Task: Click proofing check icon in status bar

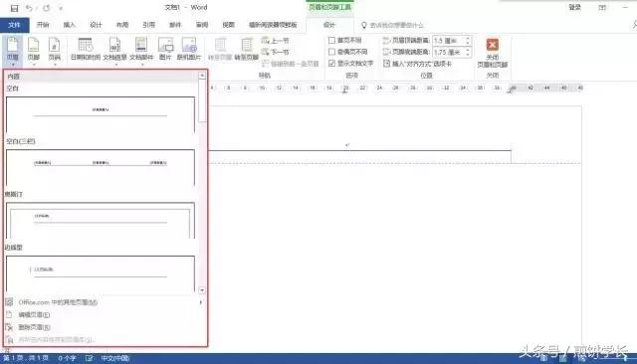Action: click(89, 358)
